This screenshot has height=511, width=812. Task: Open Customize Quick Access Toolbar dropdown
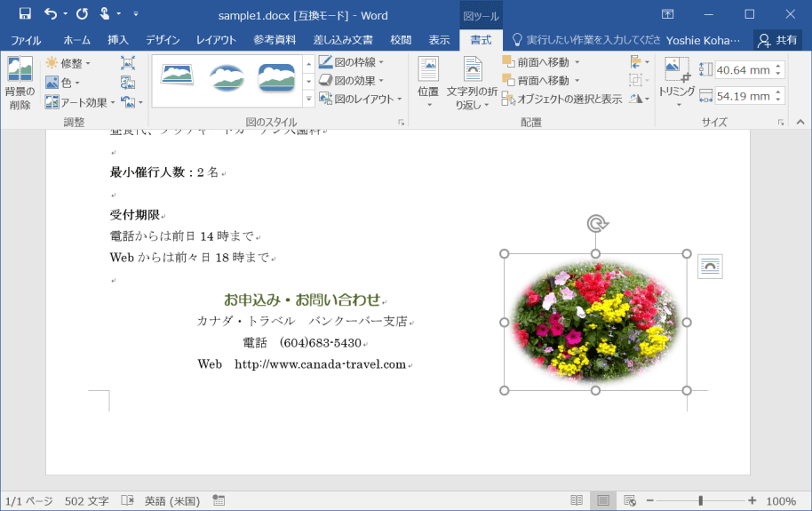click(x=136, y=14)
